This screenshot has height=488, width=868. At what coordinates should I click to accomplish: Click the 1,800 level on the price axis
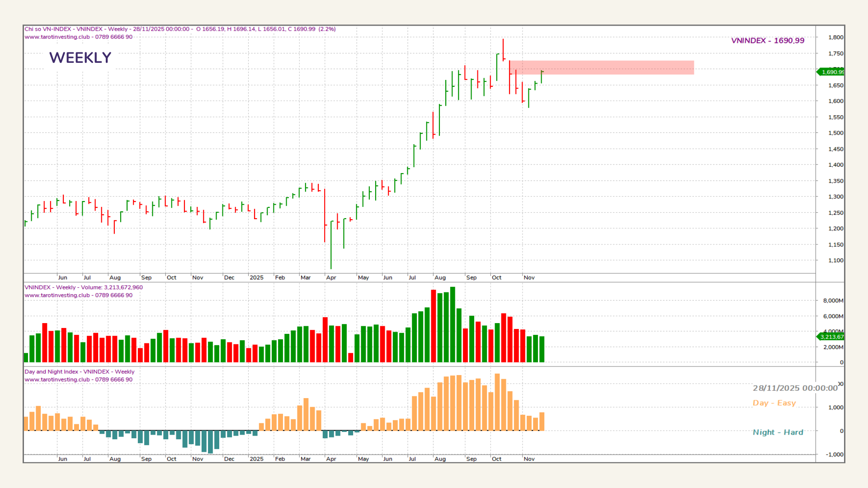click(x=835, y=38)
